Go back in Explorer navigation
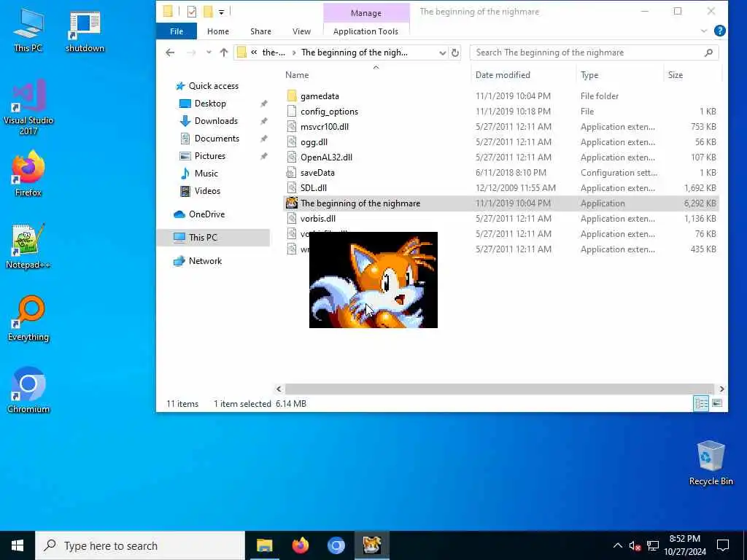 (x=170, y=52)
